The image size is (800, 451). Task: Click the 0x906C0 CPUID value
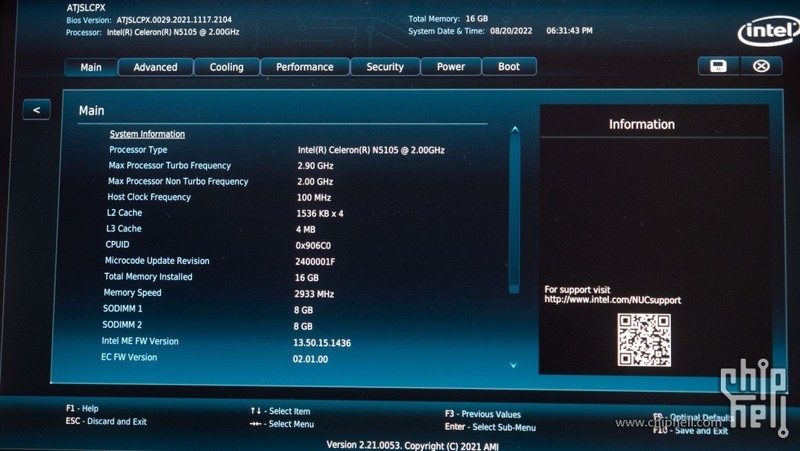point(313,245)
